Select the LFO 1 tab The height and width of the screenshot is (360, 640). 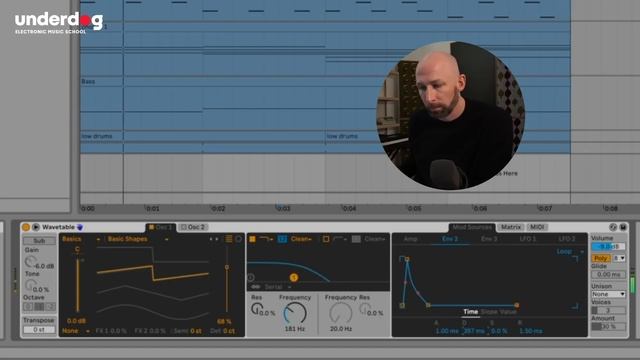528,239
